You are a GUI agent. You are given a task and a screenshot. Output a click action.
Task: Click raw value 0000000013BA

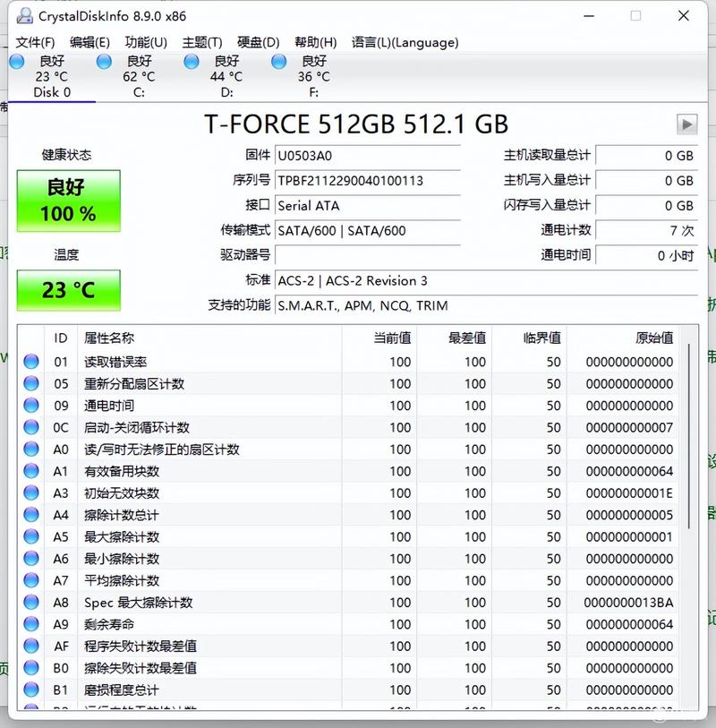(x=629, y=602)
